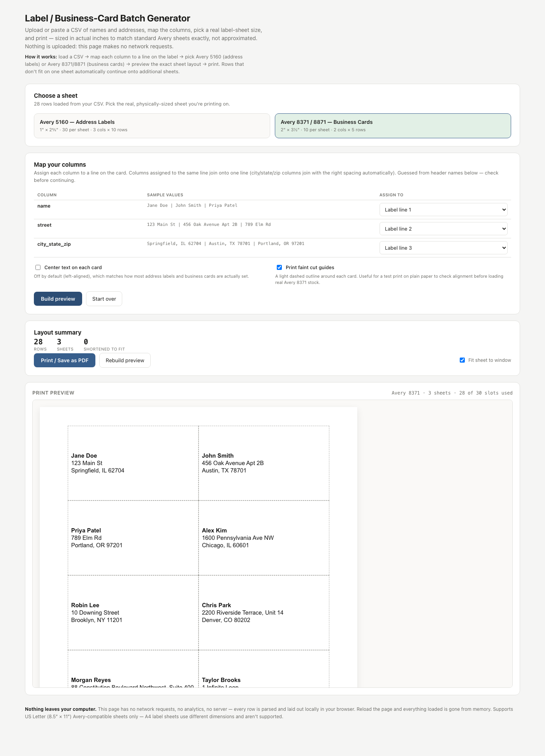Select Avery 8371 / 8871 Business Cards sheet
Image resolution: width=545 pixels, height=756 pixels.
(x=393, y=126)
